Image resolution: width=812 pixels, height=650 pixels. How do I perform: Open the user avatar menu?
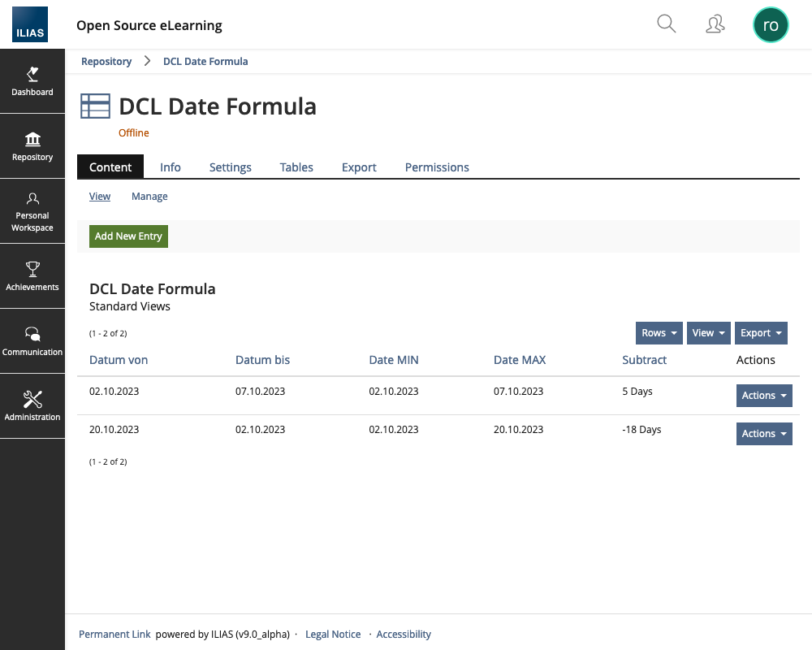(x=770, y=24)
